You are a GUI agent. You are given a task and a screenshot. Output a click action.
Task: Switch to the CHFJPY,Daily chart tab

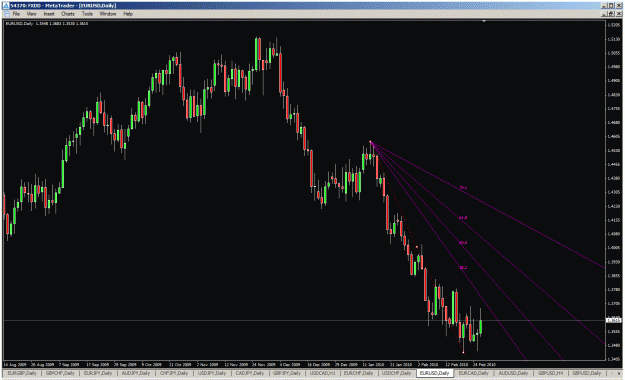tap(174, 373)
